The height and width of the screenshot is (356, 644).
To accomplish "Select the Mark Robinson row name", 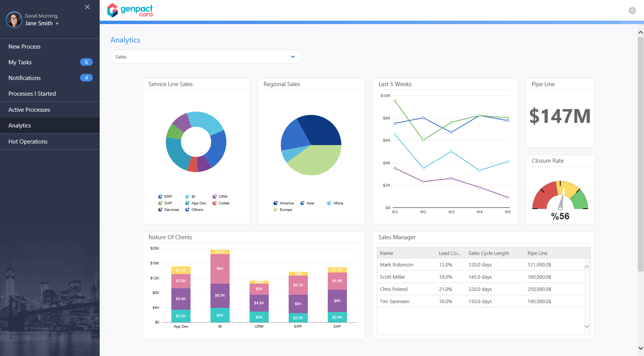I will click(396, 265).
